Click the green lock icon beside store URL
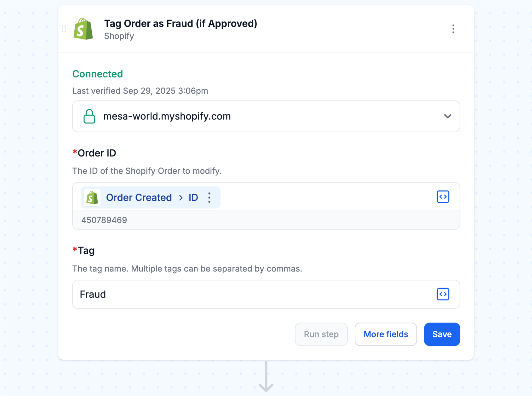This screenshot has height=396, width=532. [89, 116]
